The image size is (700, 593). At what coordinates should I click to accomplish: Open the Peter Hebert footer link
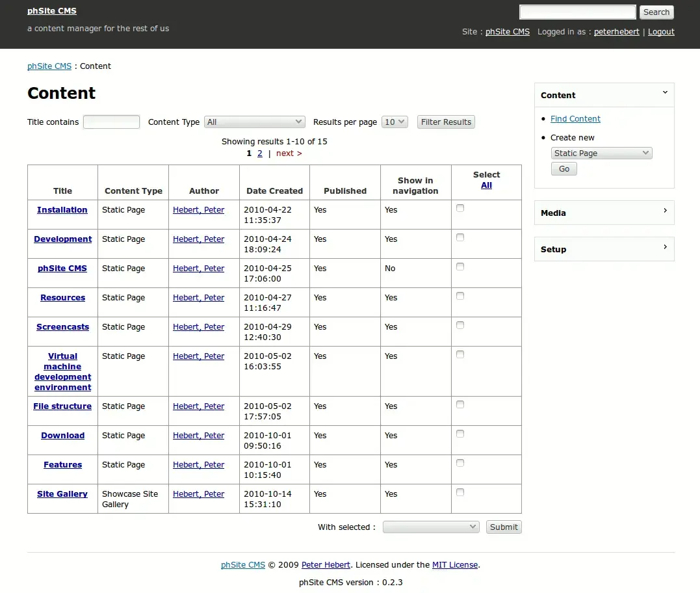tap(326, 565)
